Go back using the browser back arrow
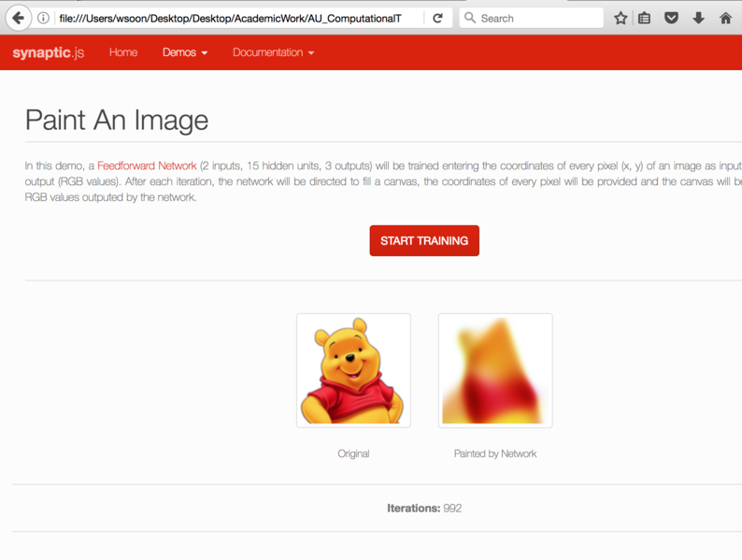The width and height of the screenshot is (742, 560). click(18, 18)
